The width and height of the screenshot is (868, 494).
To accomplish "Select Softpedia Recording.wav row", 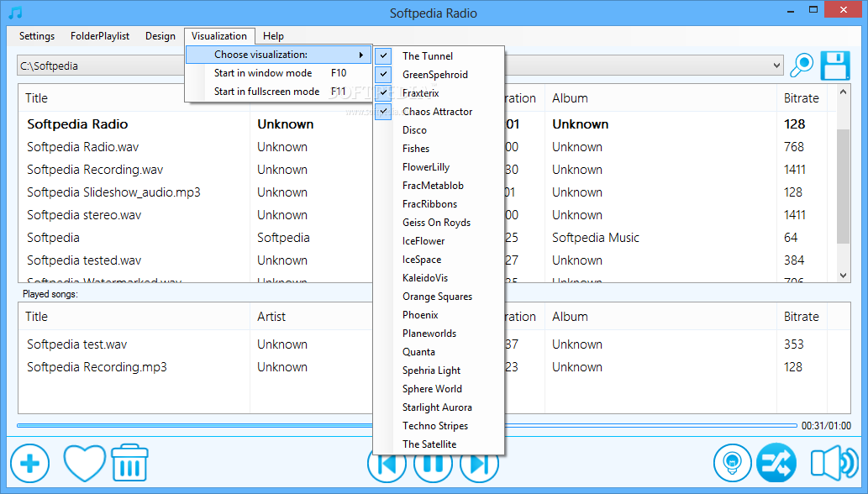I will pos(95,170).
